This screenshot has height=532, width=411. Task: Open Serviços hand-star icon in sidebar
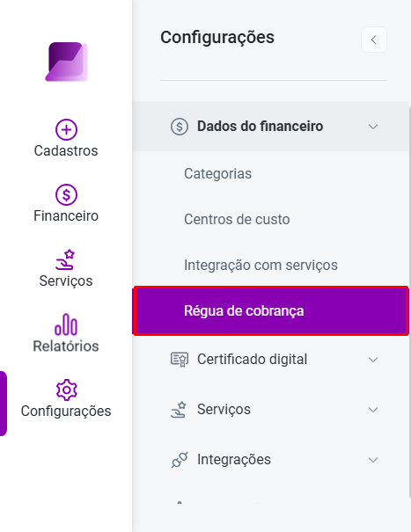(x=65, y=259)
